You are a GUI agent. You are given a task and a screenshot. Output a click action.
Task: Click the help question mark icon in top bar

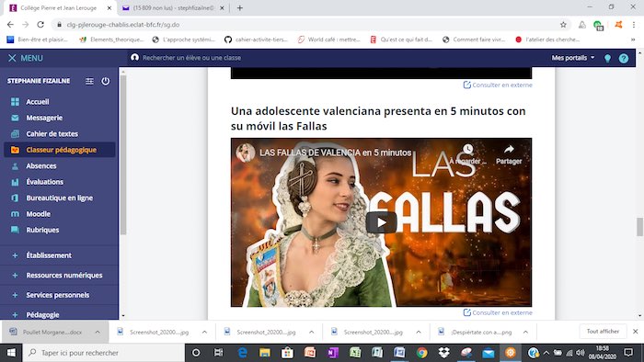tap(624, 58)
